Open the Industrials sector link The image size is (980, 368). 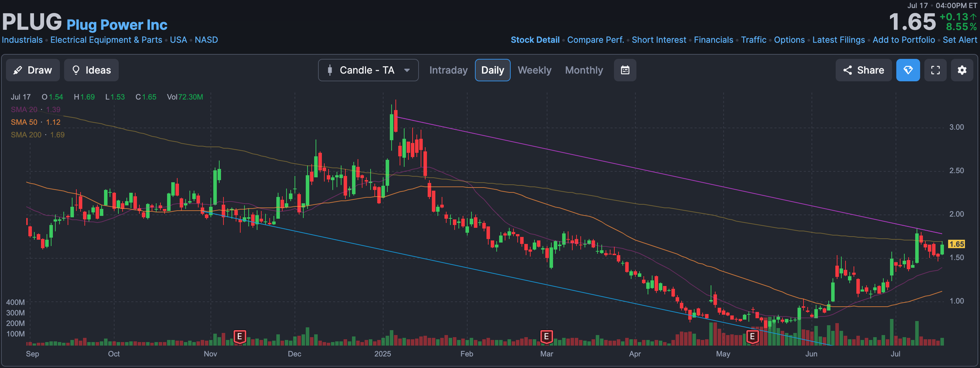point(22,40)
